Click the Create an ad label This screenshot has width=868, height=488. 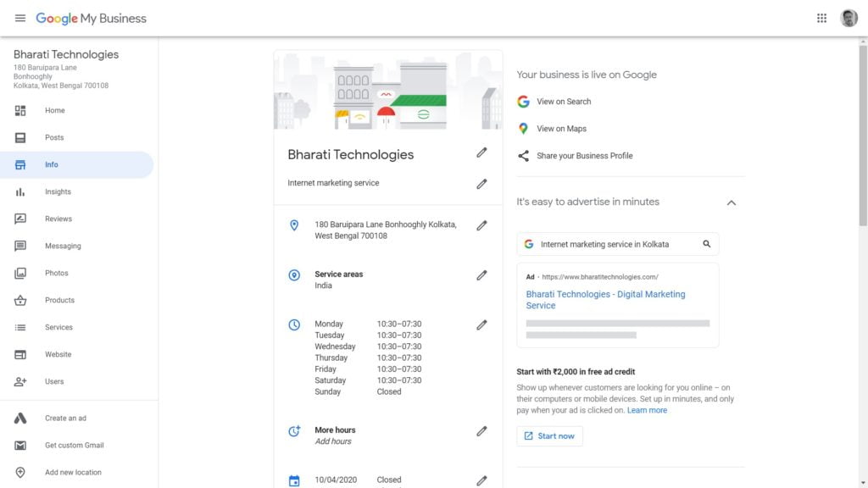(x=65, y=419)
